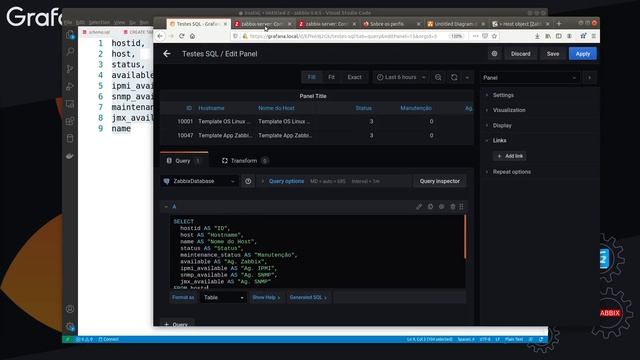Image resolution: width=640 pixels, height=360 pixels.
Task: Switch to the Transform tab
Action: click(244, 161)
